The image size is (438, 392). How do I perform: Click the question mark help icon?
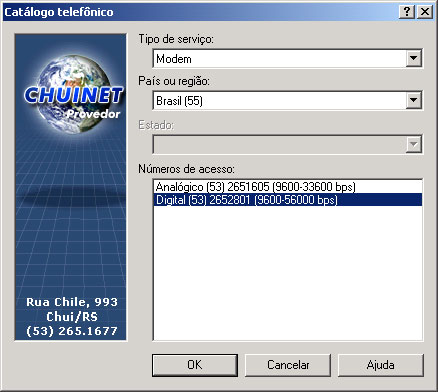pyautogui.click(x=407, y=12)
